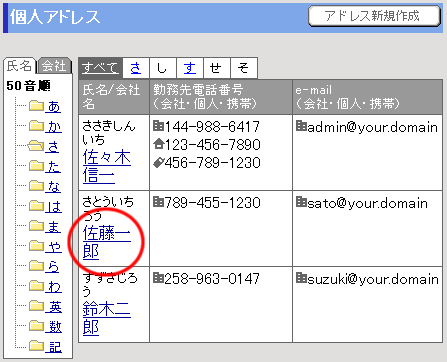This screenshot has width=447, height=362.
Task: Open contact 佐藤一郎
Action: pos(107,242)
